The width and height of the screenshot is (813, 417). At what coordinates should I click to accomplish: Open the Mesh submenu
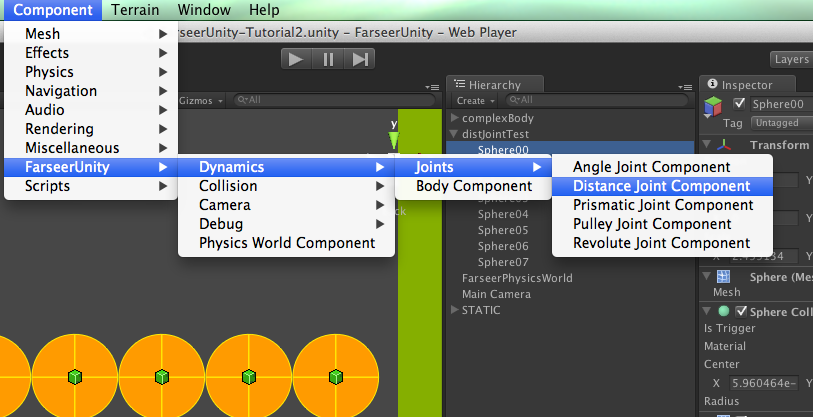[x=91, y=34]
